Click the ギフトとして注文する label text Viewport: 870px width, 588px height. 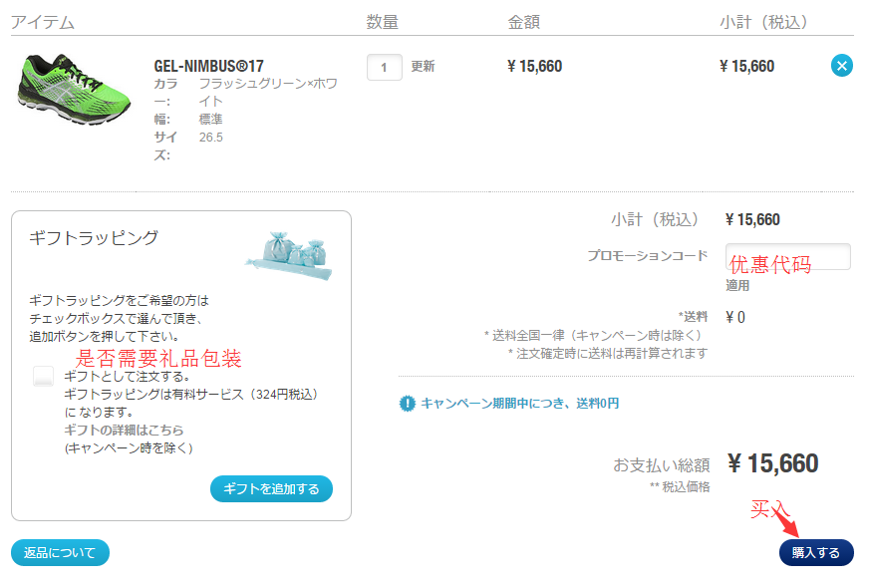pyautogui.click(x=127, y=377)
